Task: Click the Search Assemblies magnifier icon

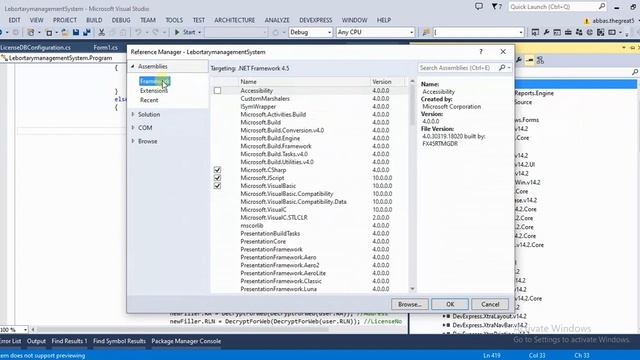Action: click(x=502, y=68)
